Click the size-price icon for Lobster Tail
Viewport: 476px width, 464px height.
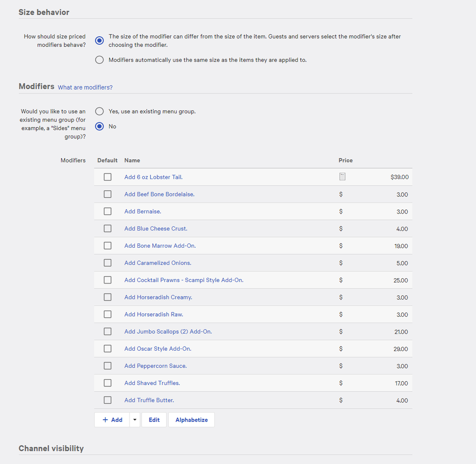[x=342, y=177]
